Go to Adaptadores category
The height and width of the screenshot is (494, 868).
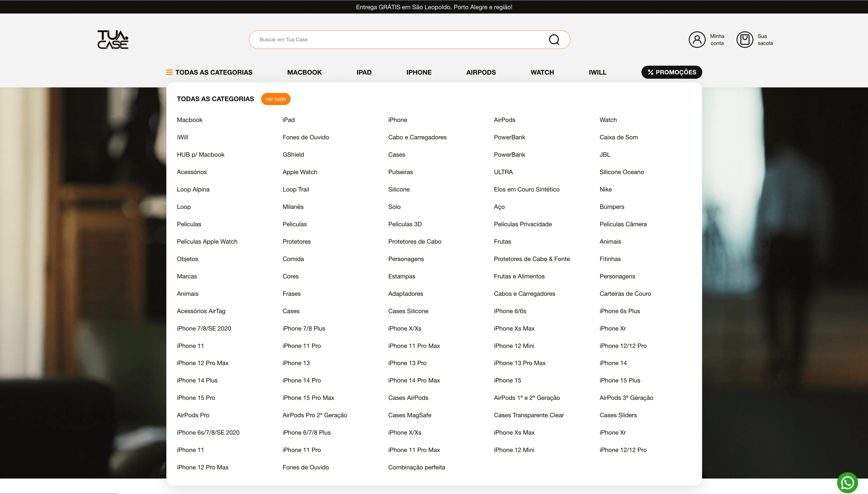coord(405,294)
